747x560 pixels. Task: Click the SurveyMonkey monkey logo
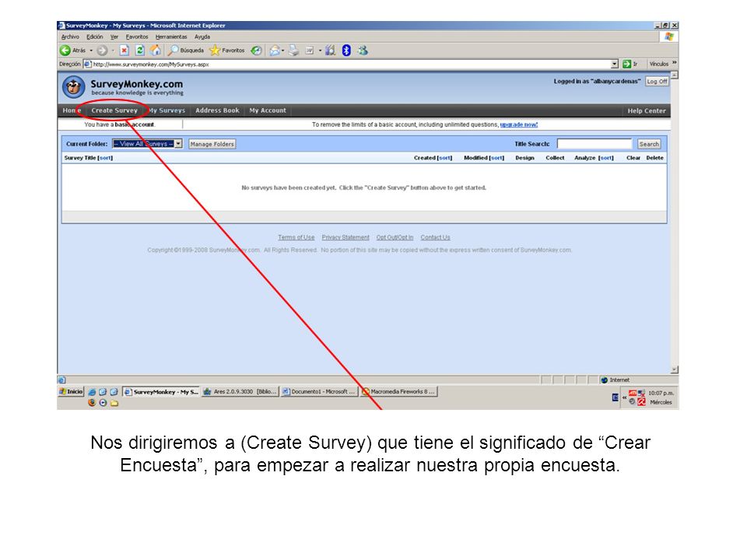click(74, 87)
